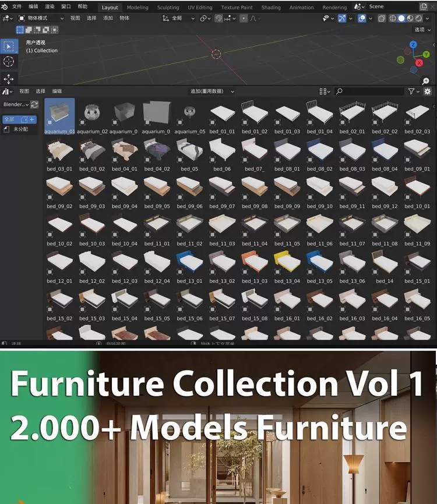The height and width of the screenshot is (504, 437).
Task: Switch to wireframe viewport shading
Action: [393, 18]
